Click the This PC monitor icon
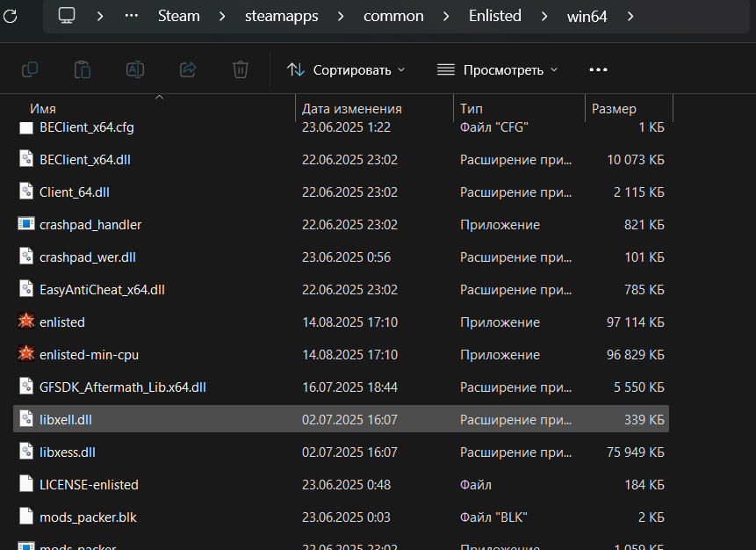 (67, 16)
